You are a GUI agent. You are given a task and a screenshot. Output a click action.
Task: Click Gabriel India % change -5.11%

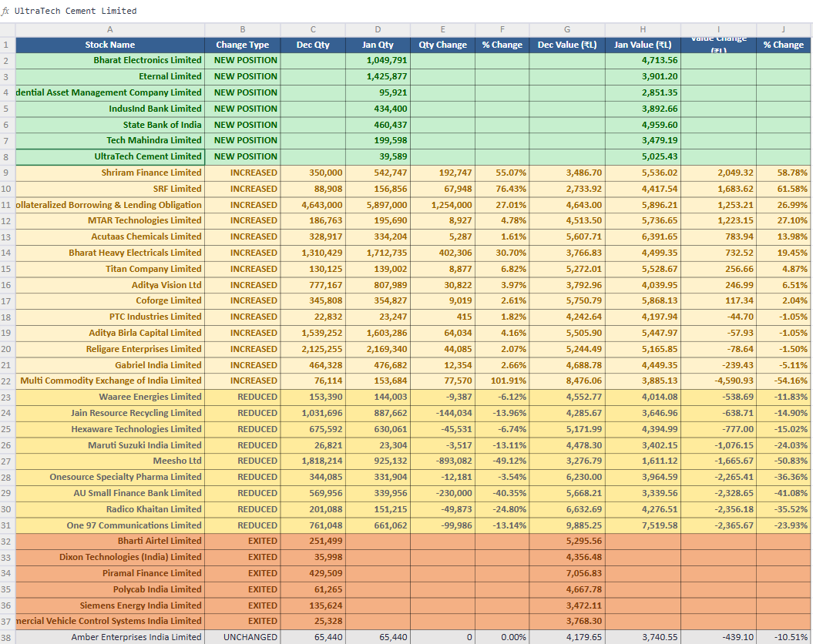783,365
